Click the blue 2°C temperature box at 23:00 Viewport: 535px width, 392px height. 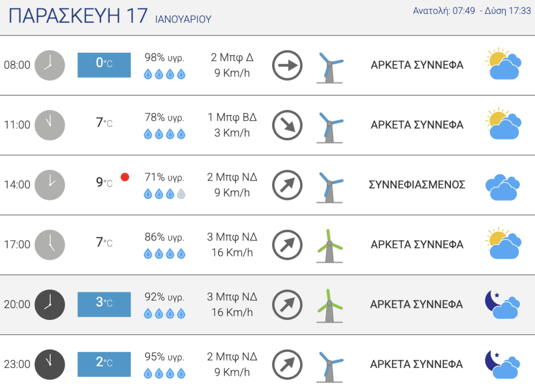104,364
